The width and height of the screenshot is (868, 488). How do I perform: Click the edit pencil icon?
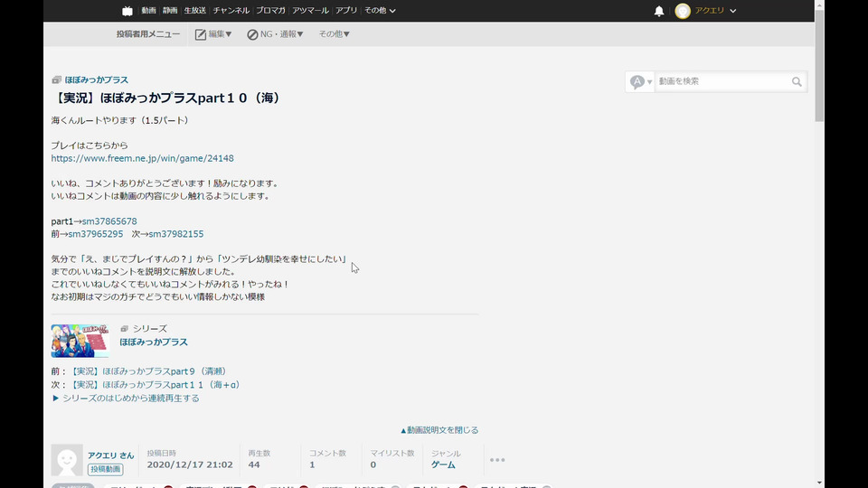pyautogui.click(x=201, y=34)
